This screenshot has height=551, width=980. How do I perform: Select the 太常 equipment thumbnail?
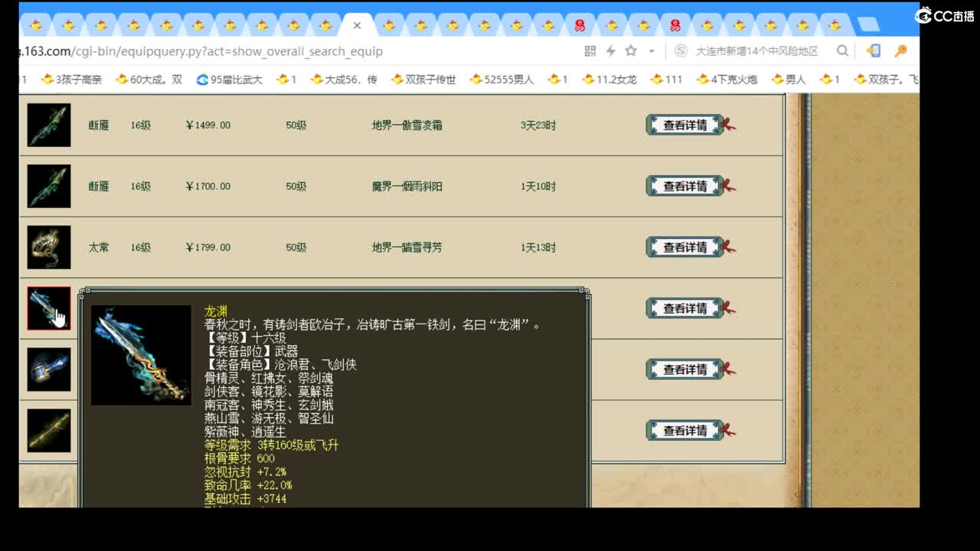(x=49, y=247)
